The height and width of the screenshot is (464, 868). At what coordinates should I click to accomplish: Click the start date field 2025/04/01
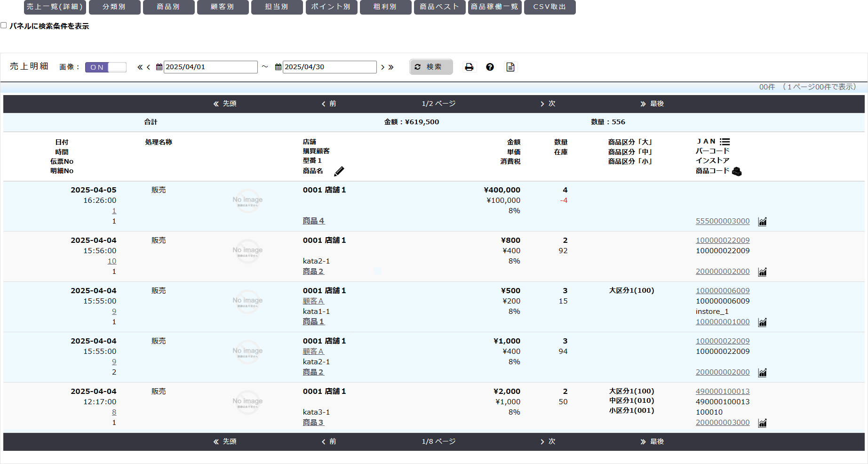click(x=211, y=67)
